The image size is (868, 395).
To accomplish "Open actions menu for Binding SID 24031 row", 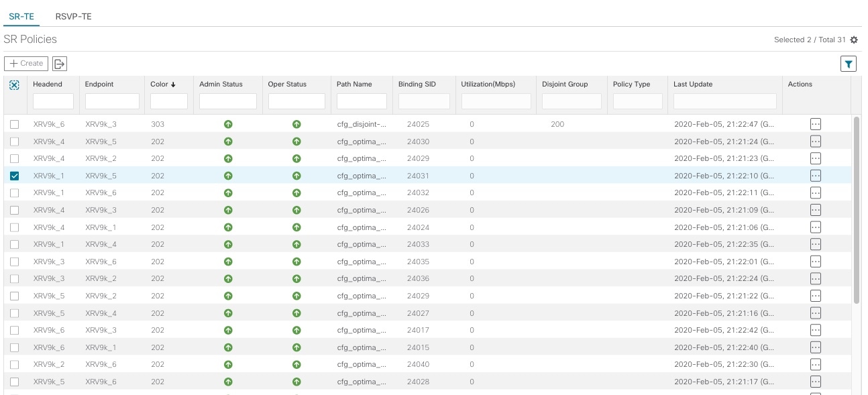I will coord(816,176).
